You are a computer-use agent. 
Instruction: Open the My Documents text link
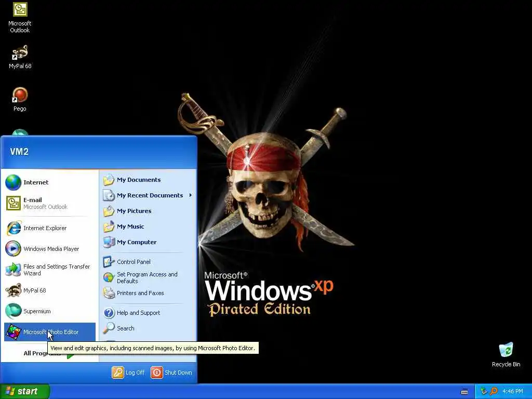[139, 180]
